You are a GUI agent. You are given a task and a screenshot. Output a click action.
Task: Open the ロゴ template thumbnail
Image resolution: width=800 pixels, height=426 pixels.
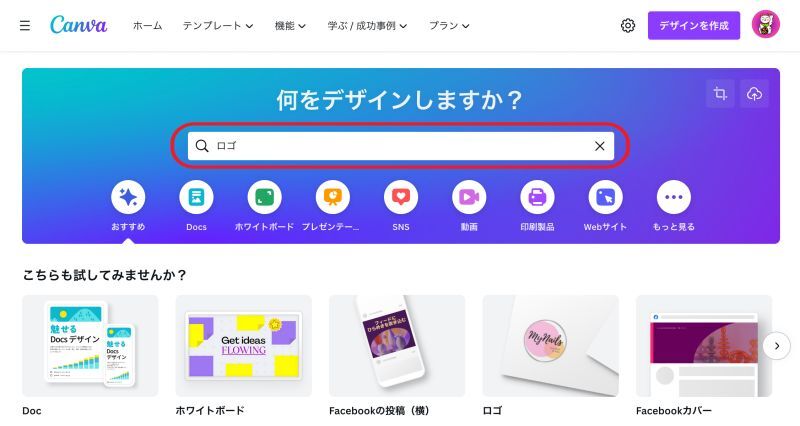(551, 346)
